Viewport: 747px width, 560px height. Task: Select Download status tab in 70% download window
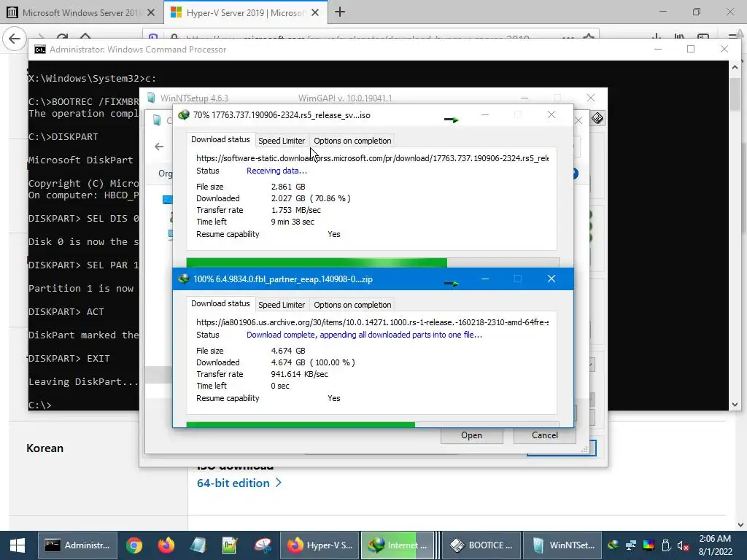click(x=220, y=139)
